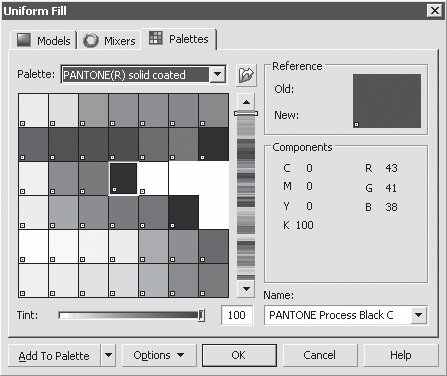Switch to the Mixers tab
This screenshot has width=447, height=376.
110,41
